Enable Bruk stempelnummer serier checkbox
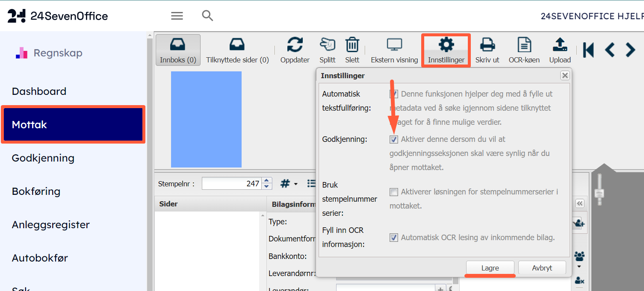The width and height of the screenshot is (644, 291). [394, 192]
